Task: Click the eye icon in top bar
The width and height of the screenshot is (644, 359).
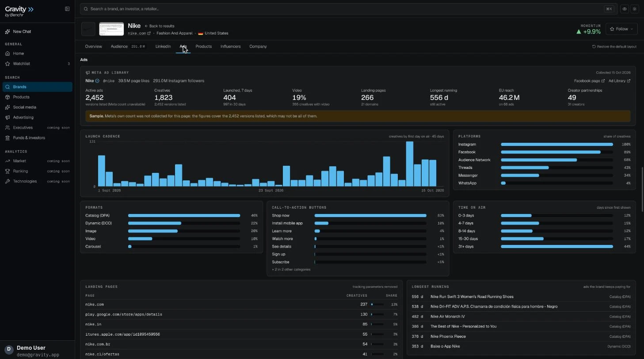Action: (x=625, y=9)
